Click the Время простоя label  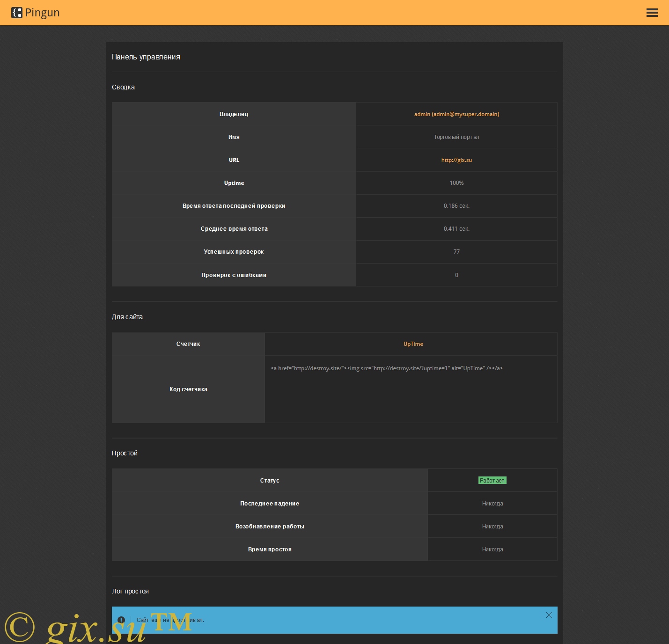point(270,549)
